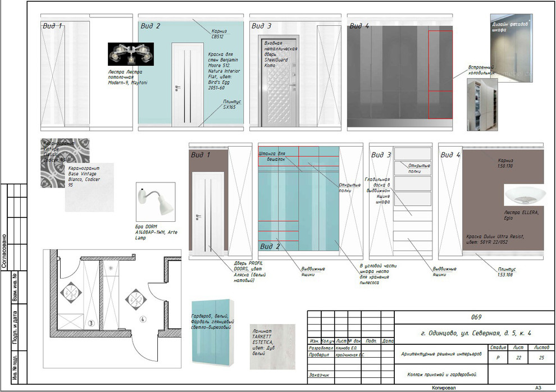
Task: Click the circled room number 4 marker
Action: click(143, 320)
